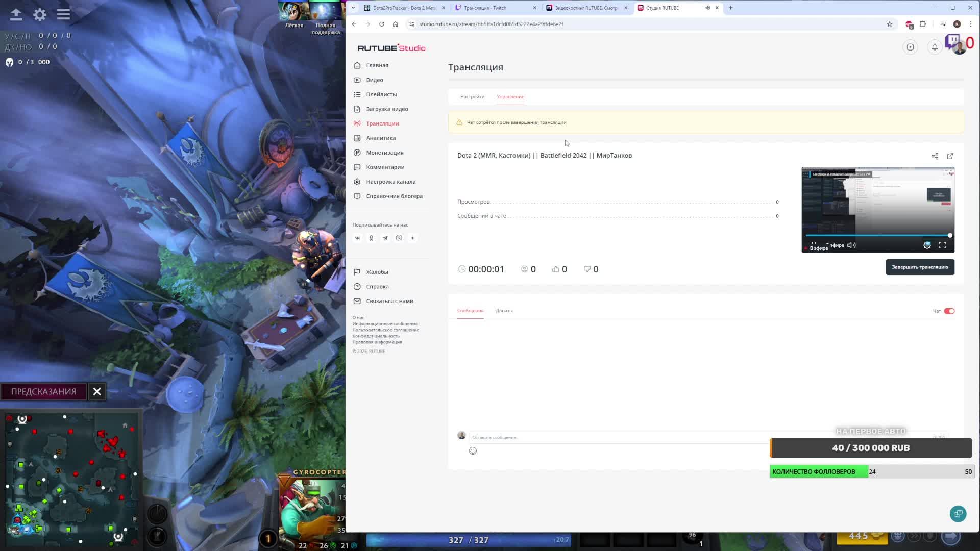Viewport: 980px width, 551px height.
Task: Mute the preview player volume icon
Action: [851, 245]
